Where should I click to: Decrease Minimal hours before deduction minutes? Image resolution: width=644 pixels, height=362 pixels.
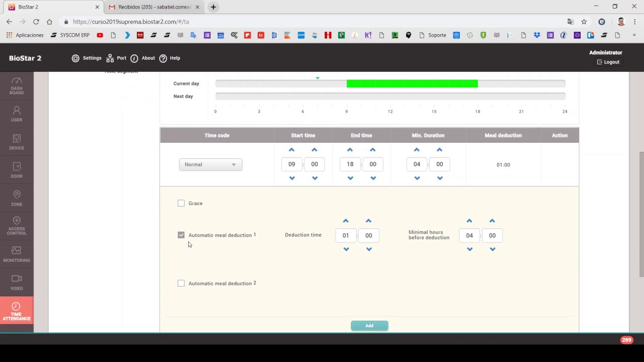point(493,249)
